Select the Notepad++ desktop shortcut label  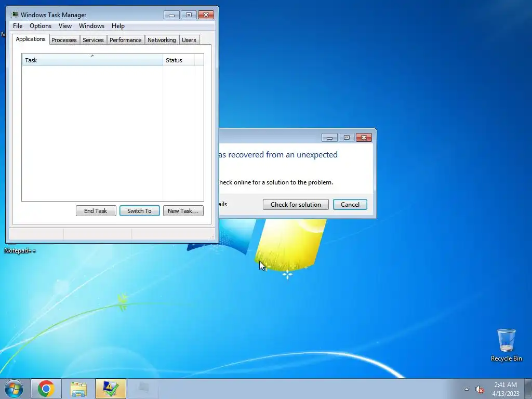tap(20, 250)
